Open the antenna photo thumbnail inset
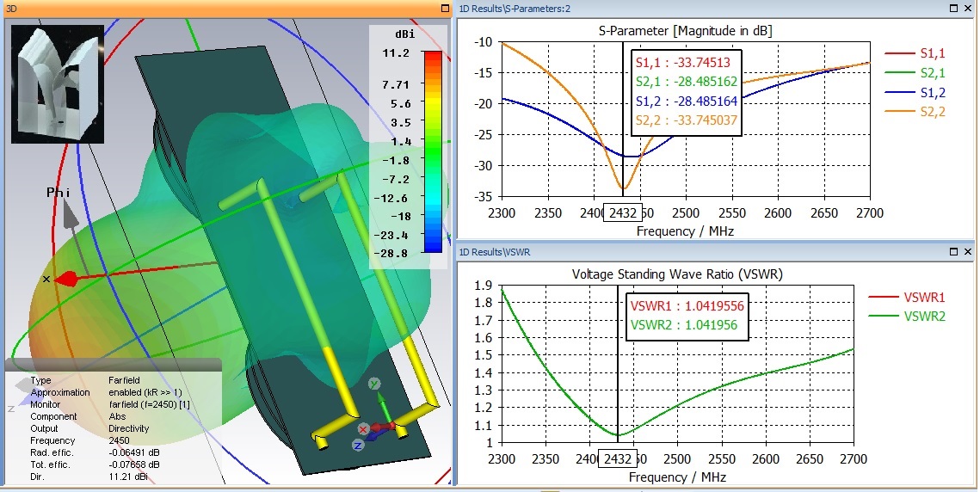Image resolution: width=980 pixels, height=492 pixels. tap(58, 84)
